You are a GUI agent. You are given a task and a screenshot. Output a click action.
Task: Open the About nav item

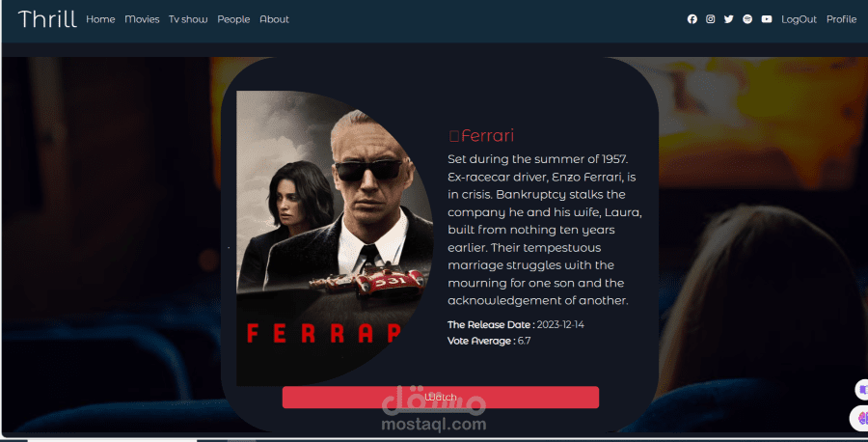pyautogui.click(x=275, y=19)
